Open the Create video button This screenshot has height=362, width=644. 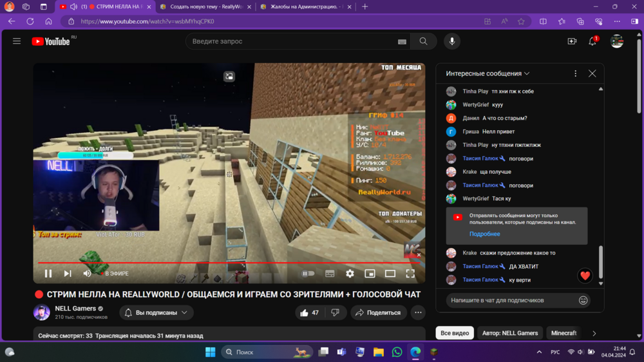[572, 41]
